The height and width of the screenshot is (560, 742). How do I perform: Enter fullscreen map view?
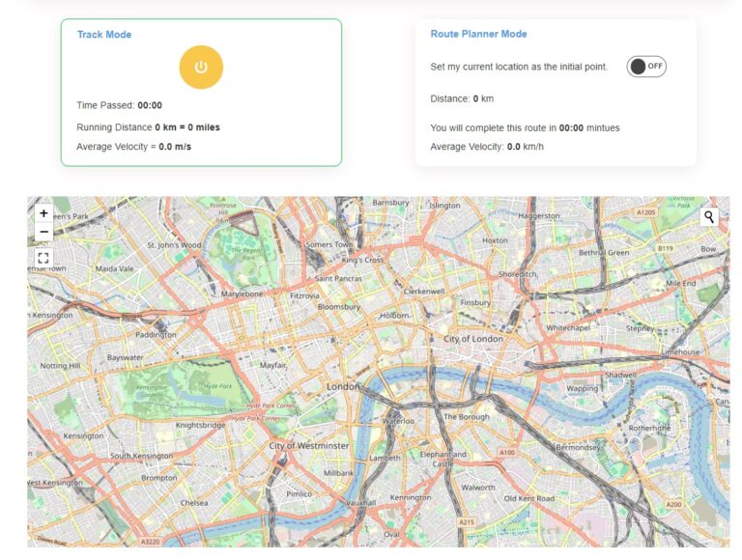tap(43, 258)
